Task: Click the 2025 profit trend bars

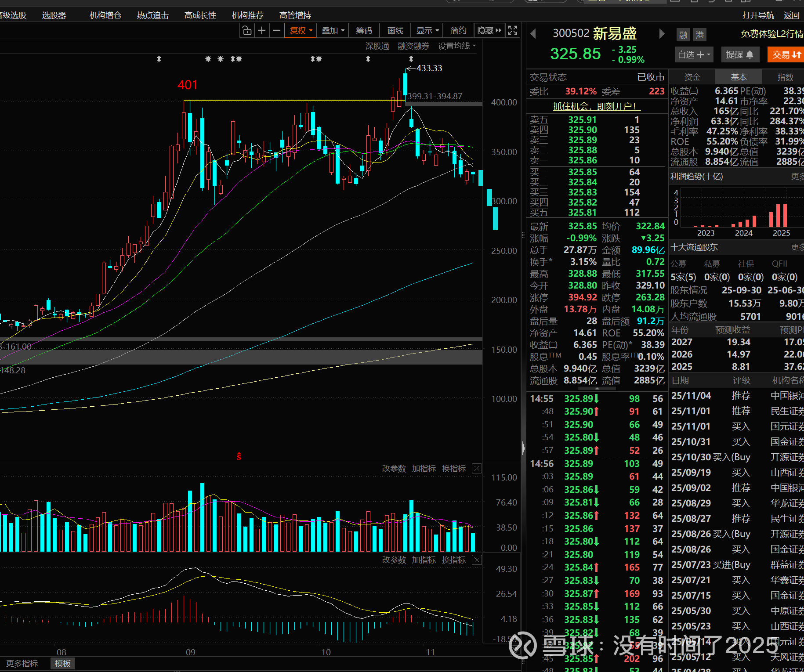Action: pyautogui.click(x=779, y=215)
